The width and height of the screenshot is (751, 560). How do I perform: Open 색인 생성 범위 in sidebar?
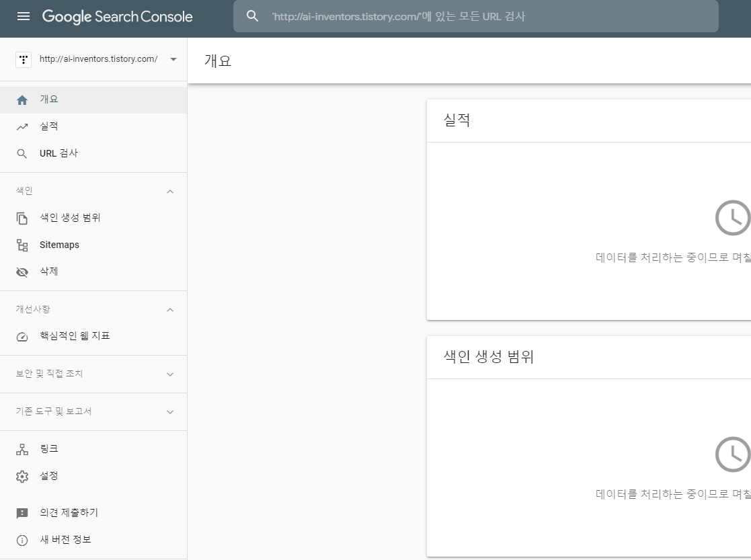[93, 218]
